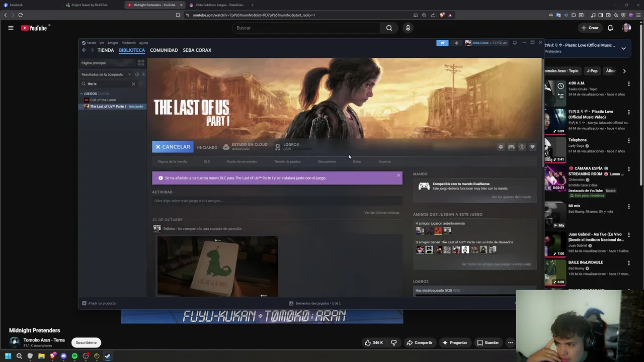Dislike the Midnight Pretenders video
The height and width of the screenshot is (362, 644).
pyautogui.click(x=393, y=342)
